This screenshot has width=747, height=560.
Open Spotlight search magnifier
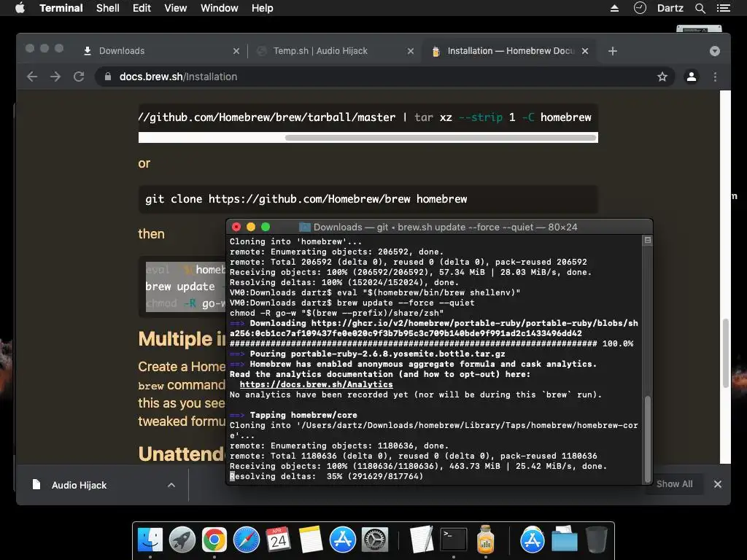[x=700, y=8]
